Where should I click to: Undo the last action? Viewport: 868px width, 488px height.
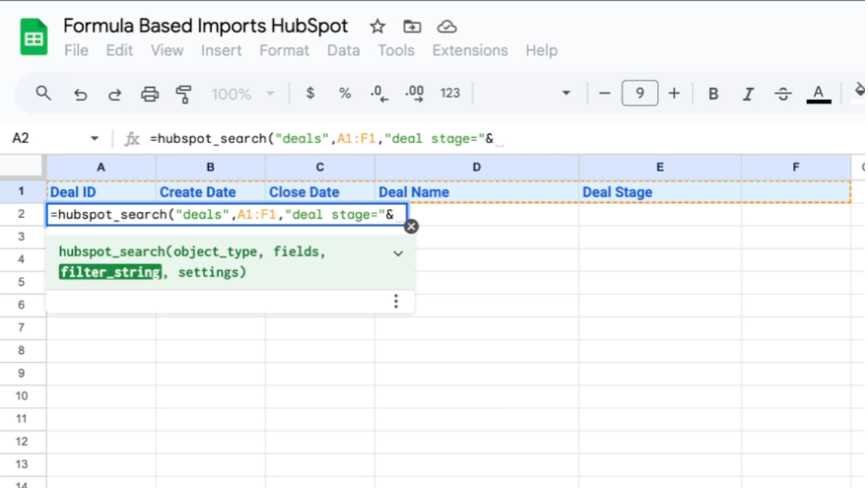[80, 93]
